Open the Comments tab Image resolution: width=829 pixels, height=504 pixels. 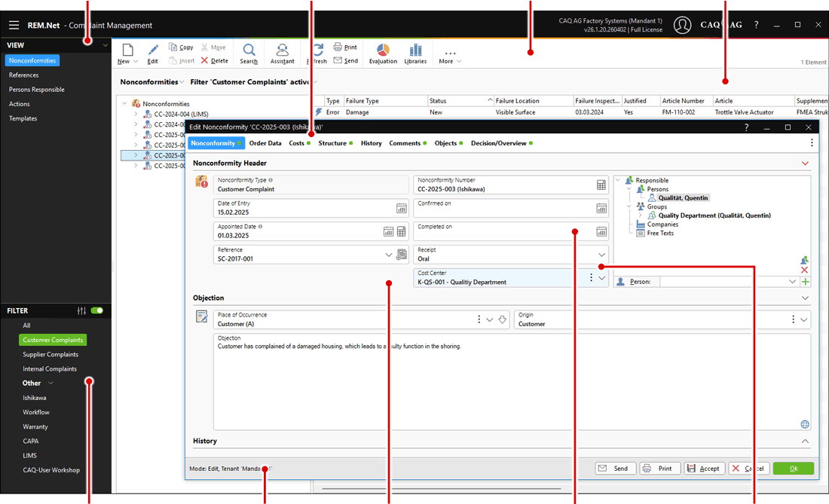coord(408,143)
